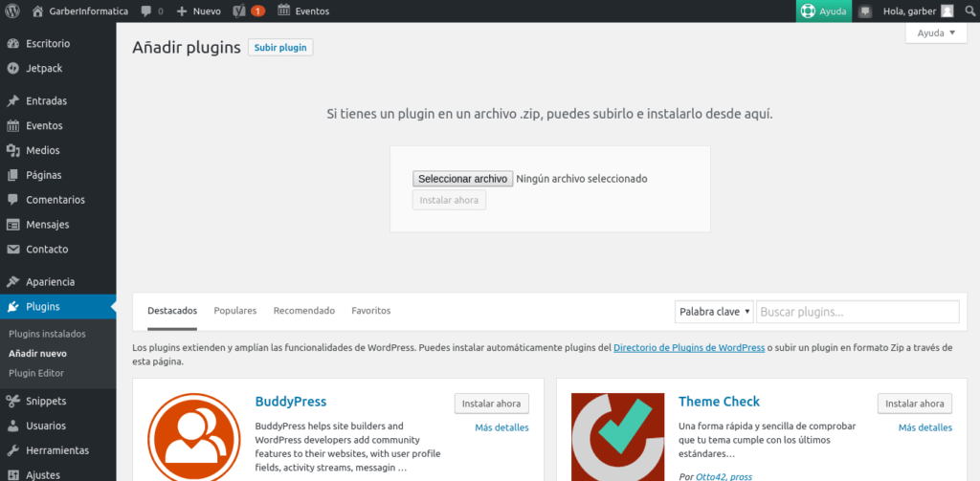Click the Otto42 author link
This screenshot has height=481, width=980.
pyautogui.click(x=712, y=477)
